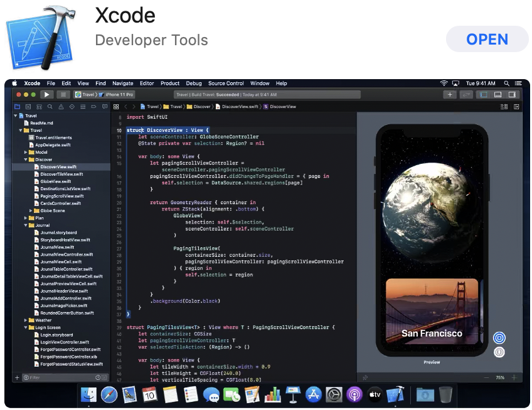Open the Product menu

pos(170,84)
